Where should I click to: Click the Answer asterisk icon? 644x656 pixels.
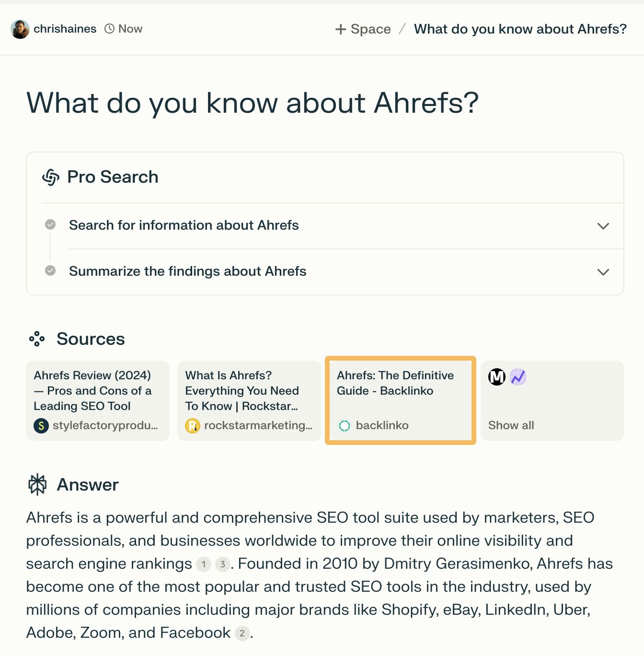(x=38, y=484)
